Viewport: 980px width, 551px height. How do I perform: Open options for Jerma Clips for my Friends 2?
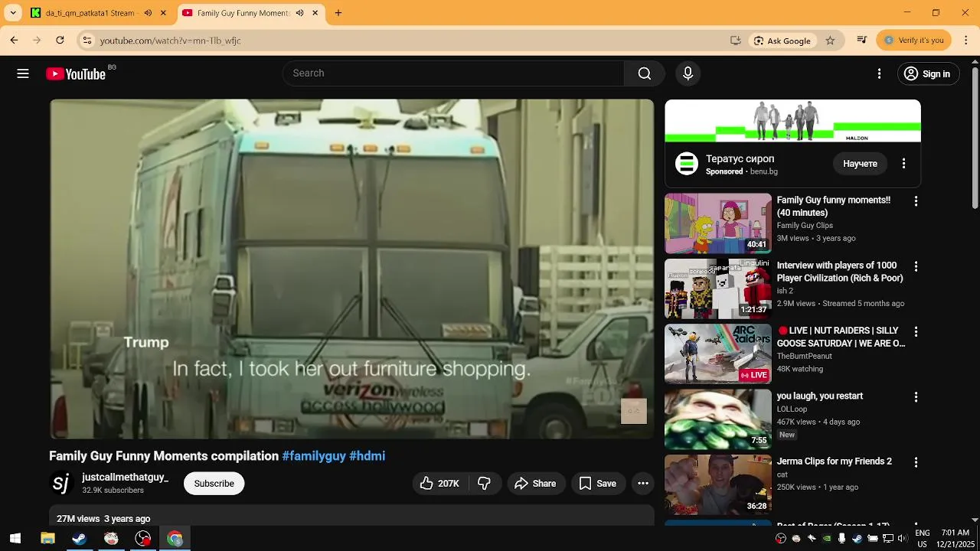click(916, 462)
